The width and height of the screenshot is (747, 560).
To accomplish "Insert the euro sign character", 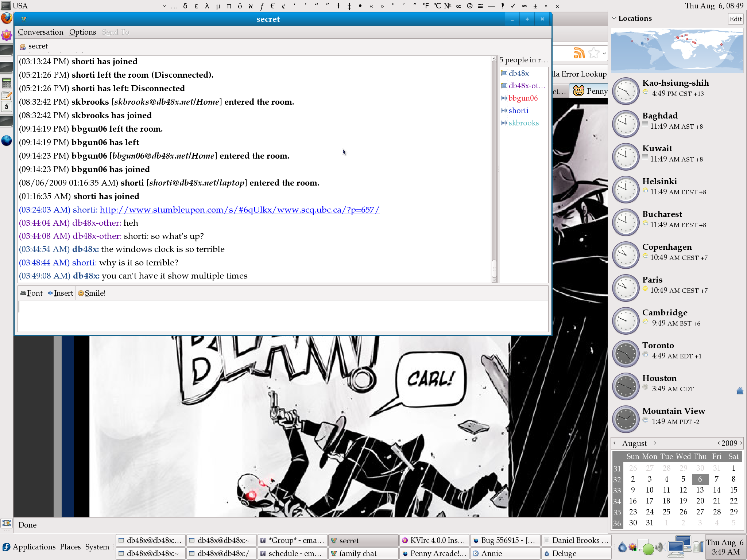I will (x=272, y=6).
